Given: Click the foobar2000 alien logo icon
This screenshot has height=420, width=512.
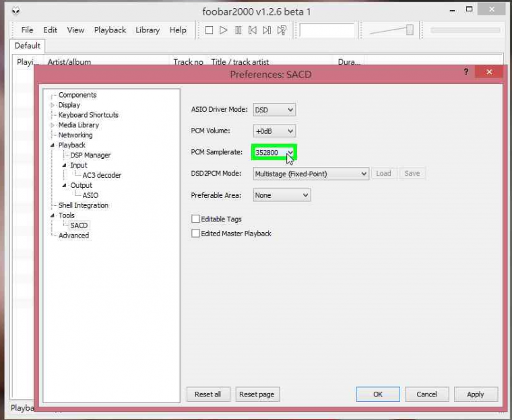Looking at the screenshot, I should (x=15, y=11).
